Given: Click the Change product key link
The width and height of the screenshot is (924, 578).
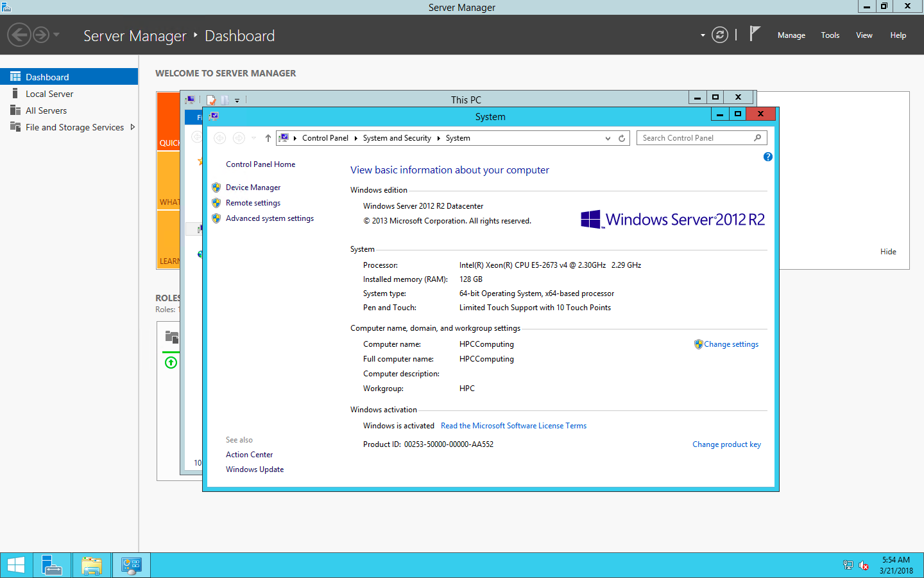Looking at the screenshot, I should [x=726, y=444].
